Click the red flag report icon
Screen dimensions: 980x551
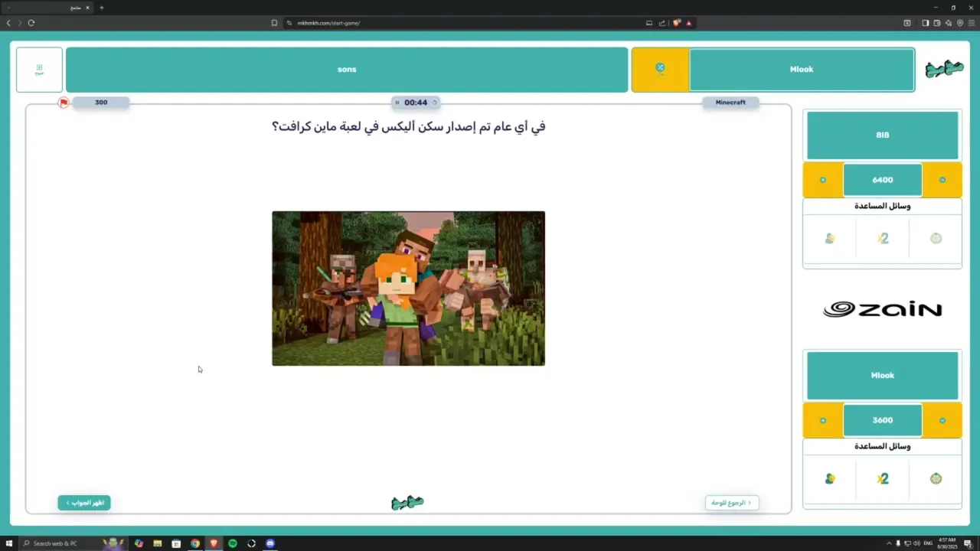(64, 103)
